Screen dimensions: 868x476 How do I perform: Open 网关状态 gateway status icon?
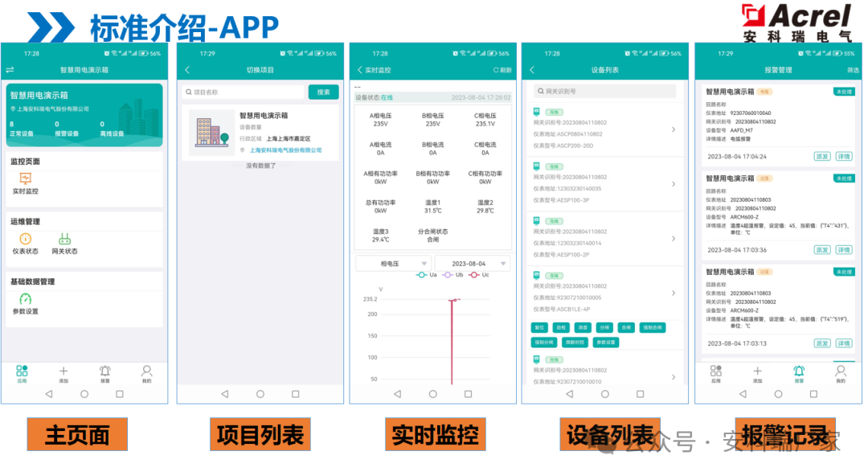[x=65, y=239]
